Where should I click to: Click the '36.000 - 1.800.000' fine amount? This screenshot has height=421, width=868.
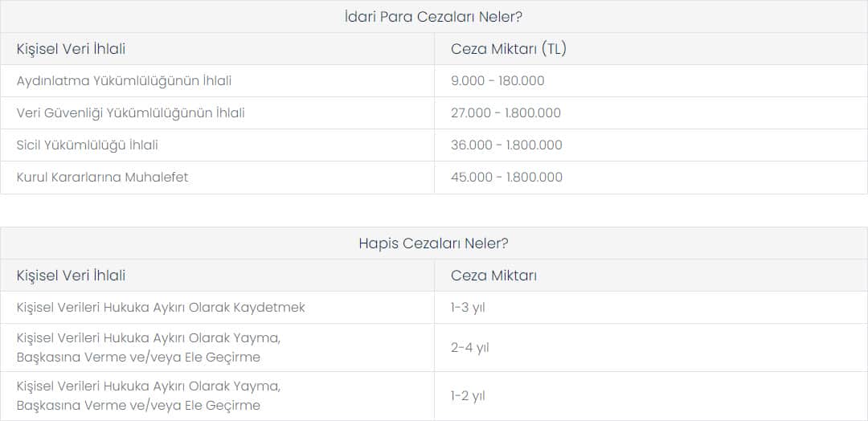[506, 145]
